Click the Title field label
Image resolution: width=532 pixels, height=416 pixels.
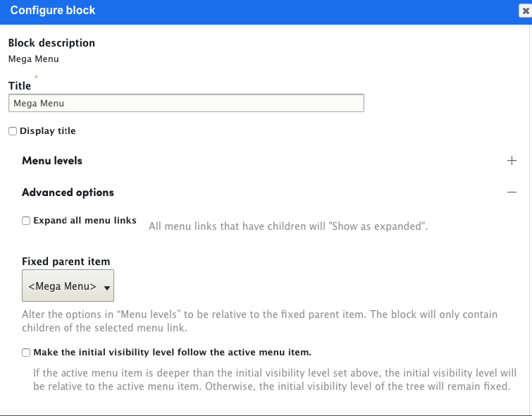click(x=20, y=86)
